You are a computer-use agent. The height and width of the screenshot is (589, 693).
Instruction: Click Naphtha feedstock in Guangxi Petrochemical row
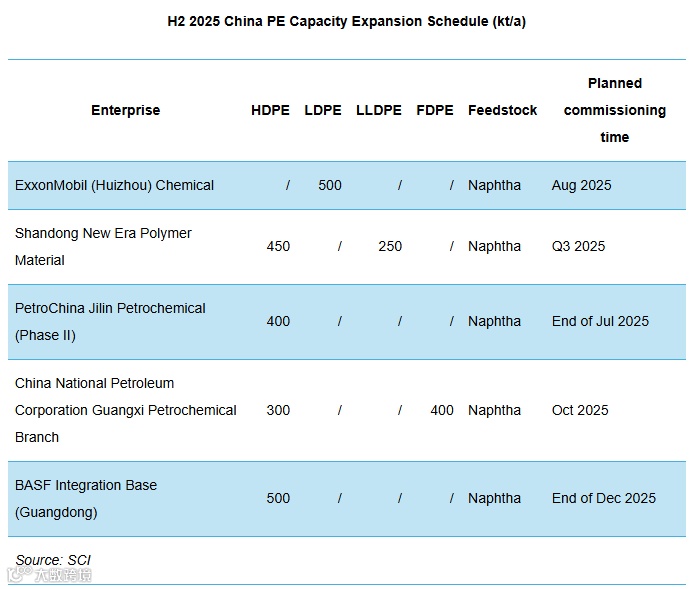(x=494, y=410)
